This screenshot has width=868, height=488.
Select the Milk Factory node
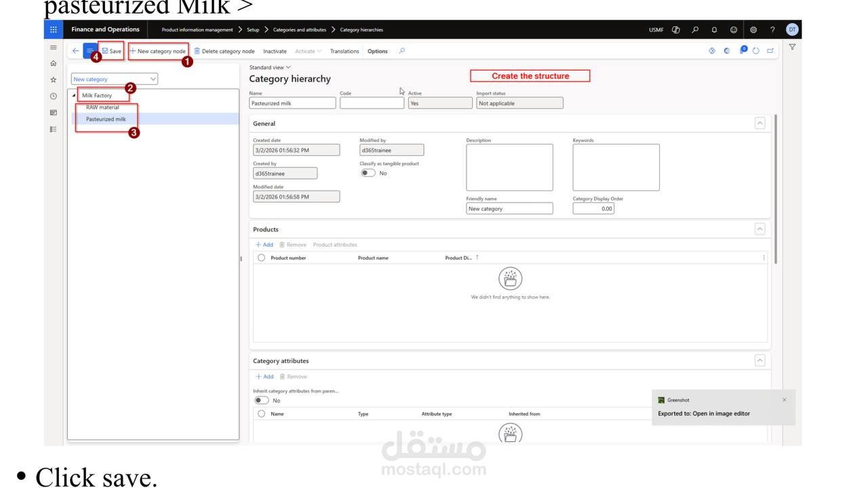click(x=97, y=96)
